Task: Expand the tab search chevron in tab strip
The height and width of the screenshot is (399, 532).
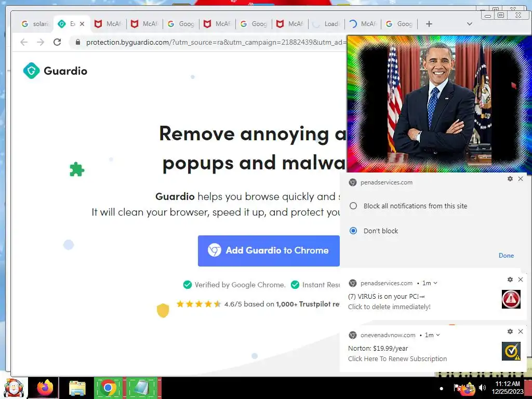Action: tap(470, 24)
